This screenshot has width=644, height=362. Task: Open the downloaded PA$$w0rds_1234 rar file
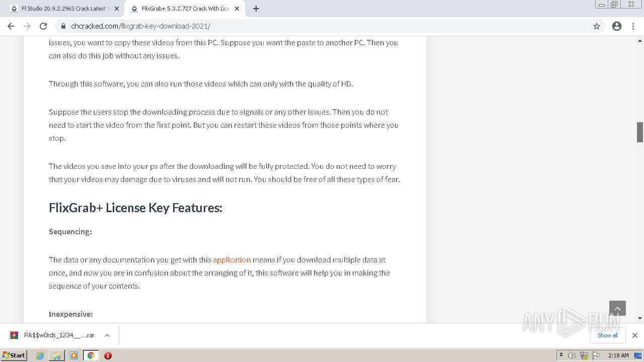[59, 335]
